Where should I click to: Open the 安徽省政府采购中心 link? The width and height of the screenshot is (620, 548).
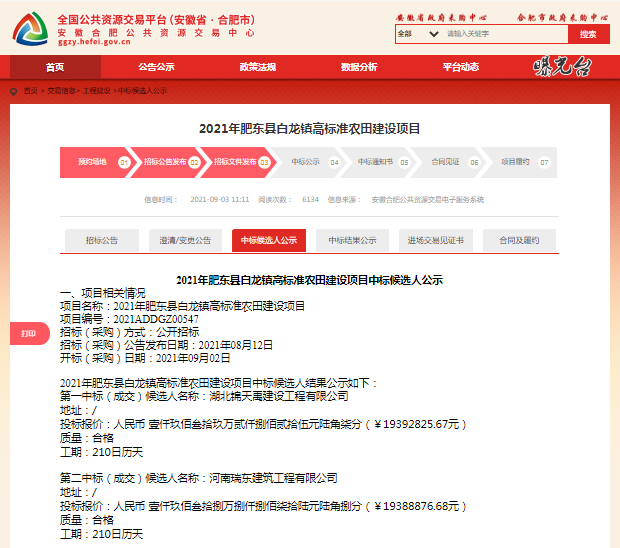click(x=440, y=18)
